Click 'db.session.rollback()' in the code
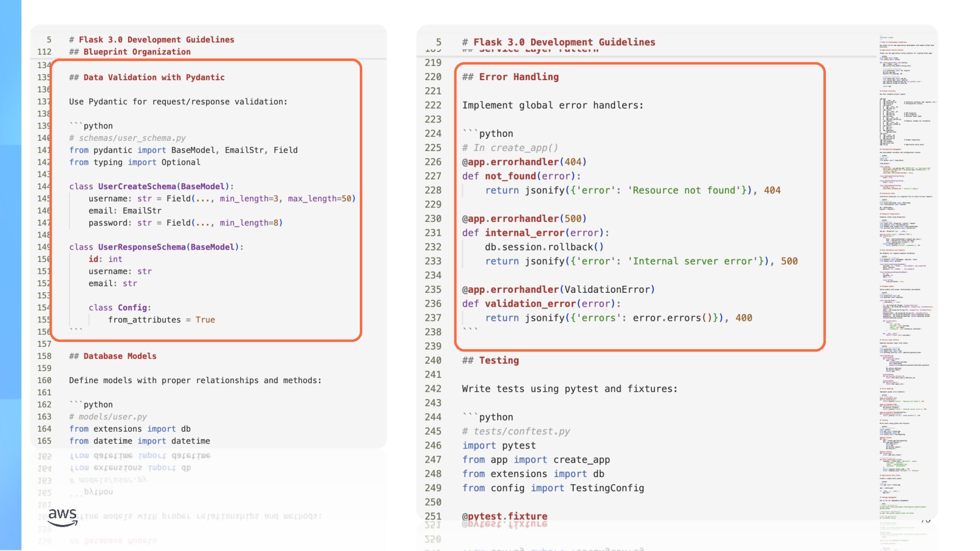This screenshot has height=551, width=980. (544, 247)
